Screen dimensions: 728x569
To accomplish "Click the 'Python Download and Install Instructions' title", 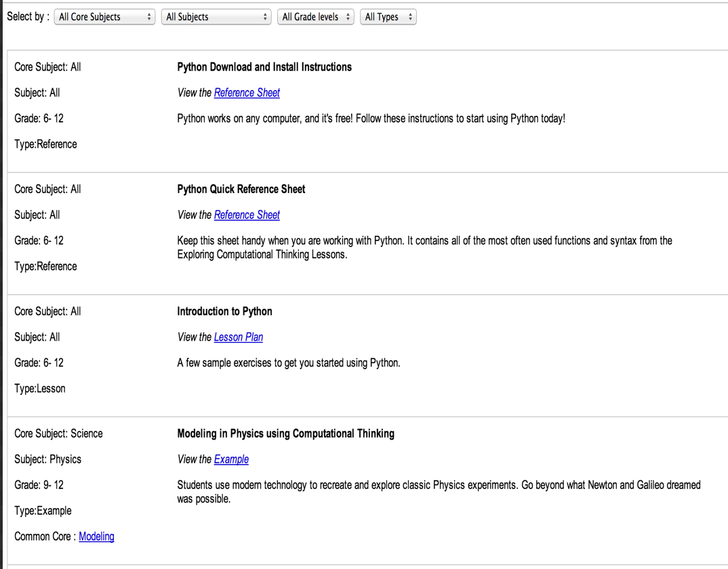I will 264,67.
